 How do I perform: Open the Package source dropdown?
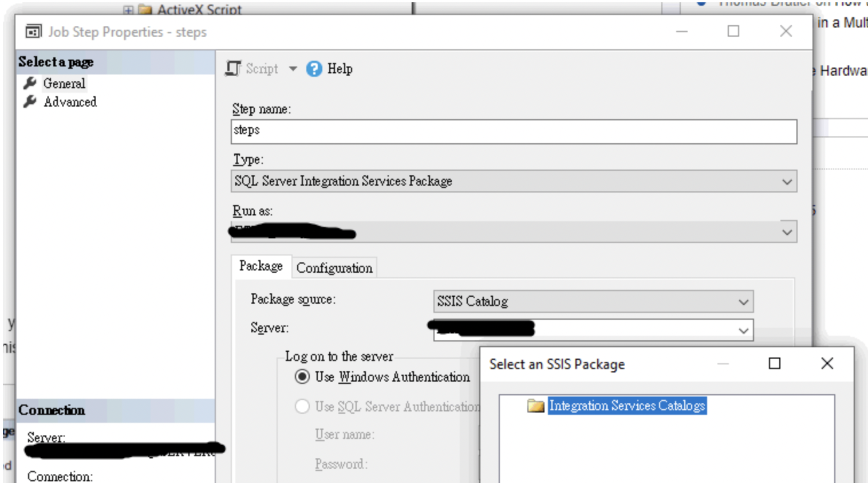coord(593,301)
